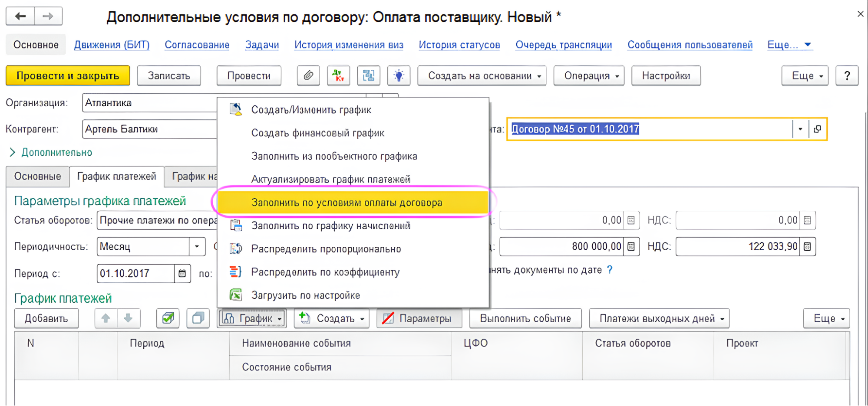Image resolution: width=868 pixels, height=406 pixels.
Task: Open dropdown of the Договор №45 field
Action: coord(800,129)
